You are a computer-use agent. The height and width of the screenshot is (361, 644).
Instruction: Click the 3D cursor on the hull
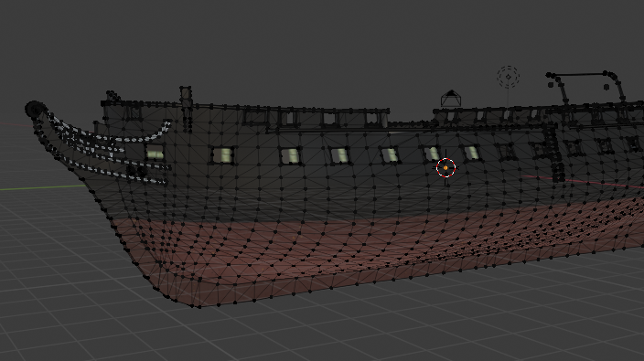[445, 168]
